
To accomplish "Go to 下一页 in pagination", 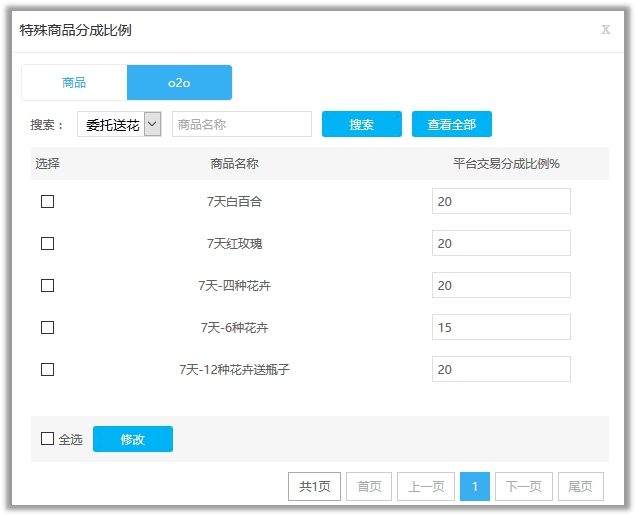I will click(523, 487).
